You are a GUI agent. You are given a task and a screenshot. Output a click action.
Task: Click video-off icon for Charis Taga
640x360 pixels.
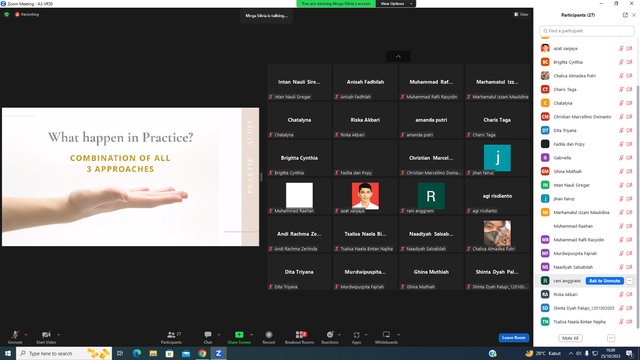629,89
